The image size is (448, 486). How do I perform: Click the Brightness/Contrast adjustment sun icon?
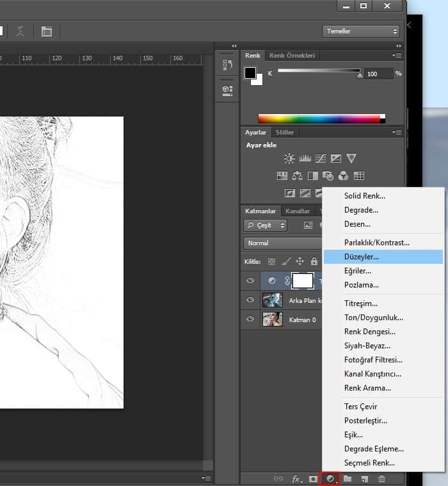(x=290, y=158)
